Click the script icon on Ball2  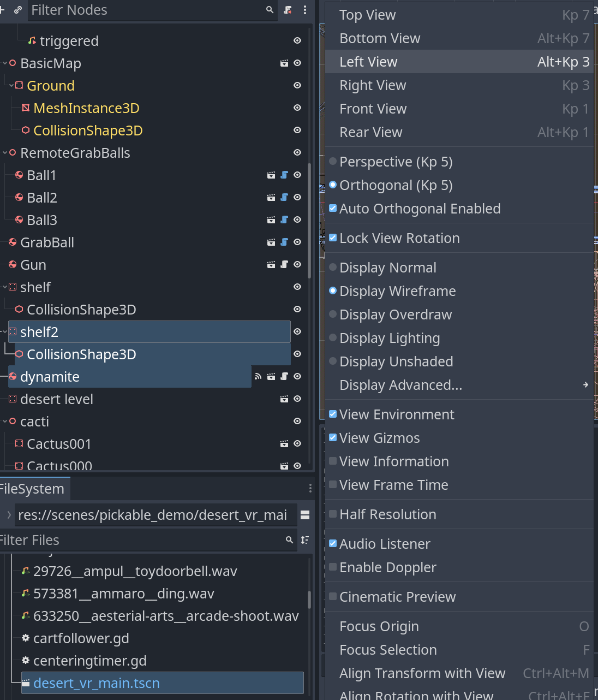[284, 198]
